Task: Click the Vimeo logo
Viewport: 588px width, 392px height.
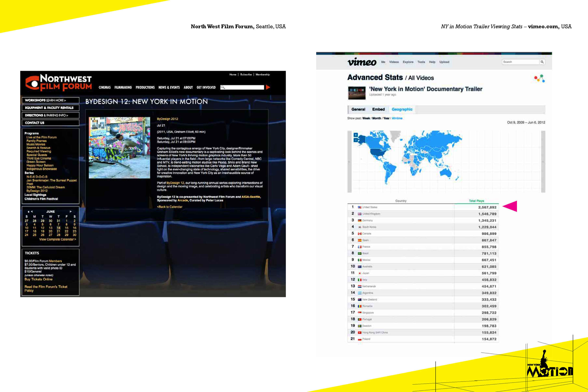Action: click(362, 62)
